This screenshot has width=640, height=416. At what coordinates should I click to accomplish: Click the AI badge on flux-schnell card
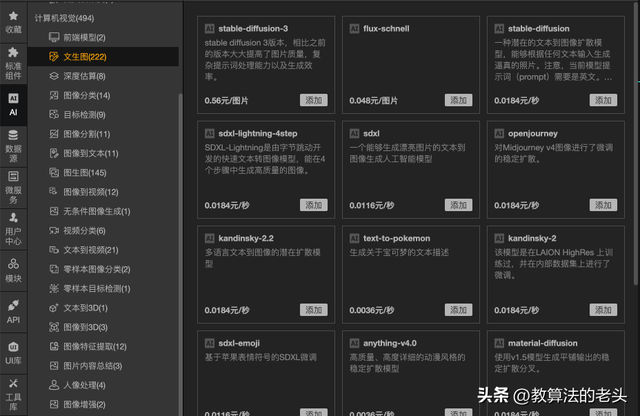354,29
